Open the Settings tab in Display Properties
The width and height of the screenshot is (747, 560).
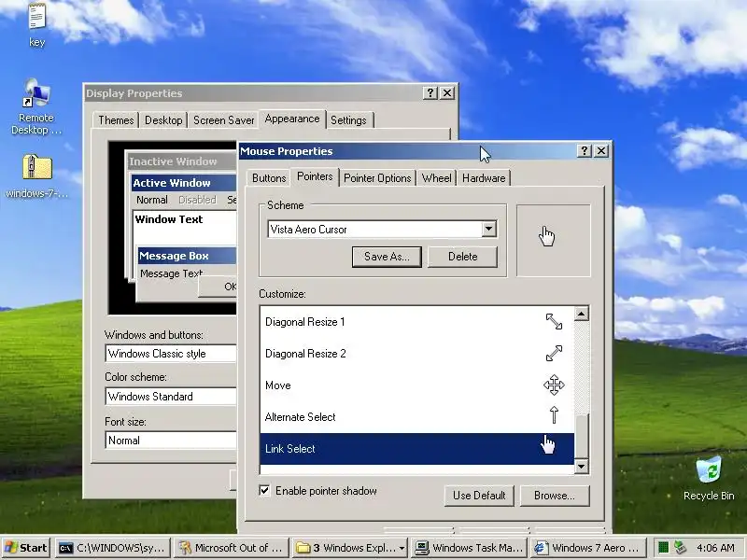click(348, 120)
